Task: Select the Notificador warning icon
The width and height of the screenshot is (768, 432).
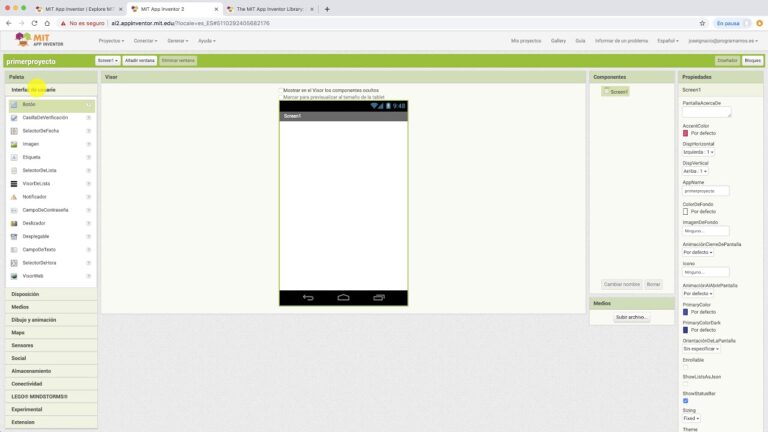Action: tap(14, 196)
